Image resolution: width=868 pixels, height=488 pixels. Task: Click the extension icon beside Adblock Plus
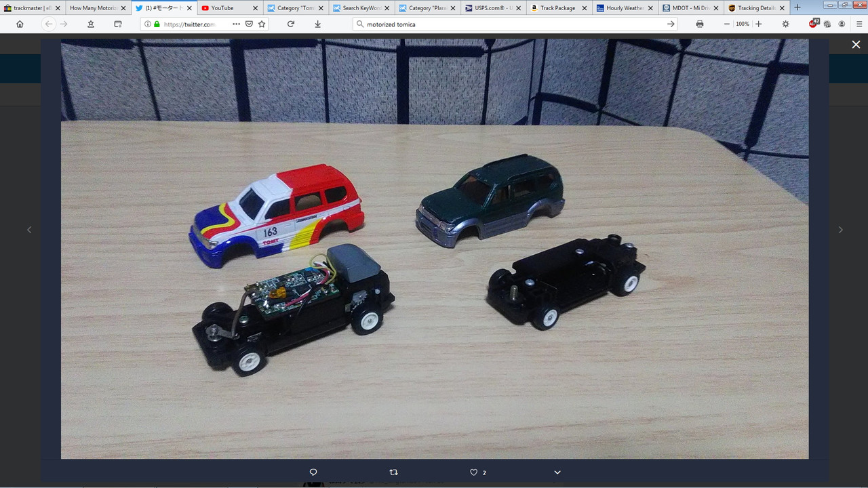(828, 24)
